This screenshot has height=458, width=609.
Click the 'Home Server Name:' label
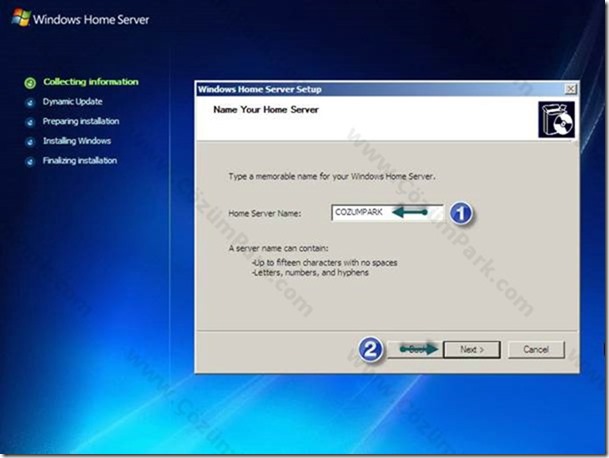tap(264, 214)
